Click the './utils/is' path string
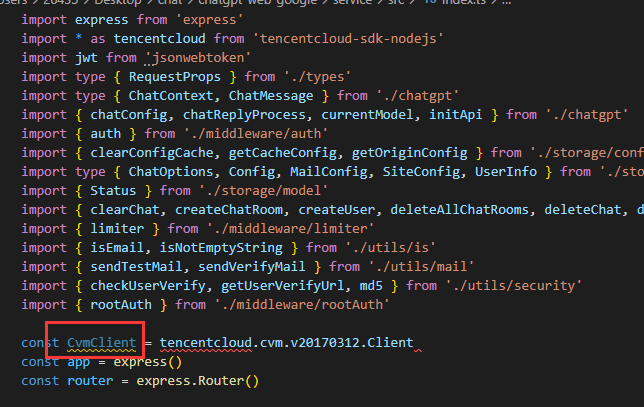The height and width of the screenshot is (407, 644). click(390, 248)
